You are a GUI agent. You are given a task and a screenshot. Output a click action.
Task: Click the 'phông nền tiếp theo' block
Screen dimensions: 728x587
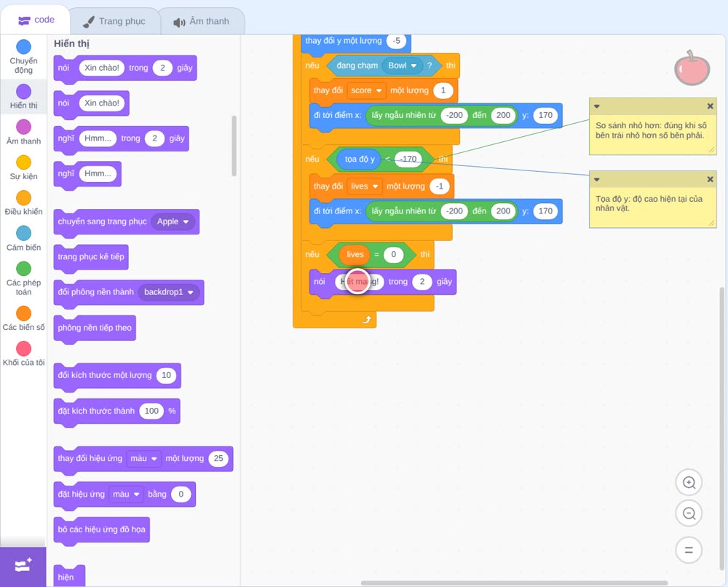click(x=95, y=328)
